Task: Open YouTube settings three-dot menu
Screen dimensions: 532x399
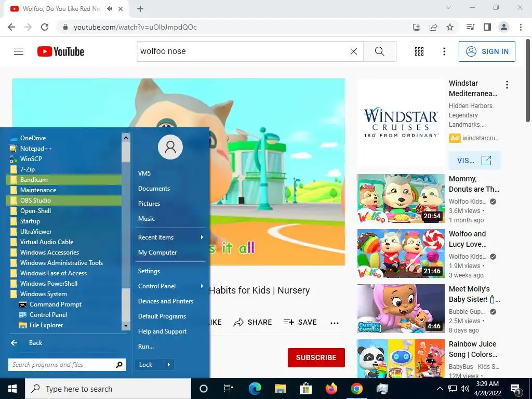Action: coord(444,51)
